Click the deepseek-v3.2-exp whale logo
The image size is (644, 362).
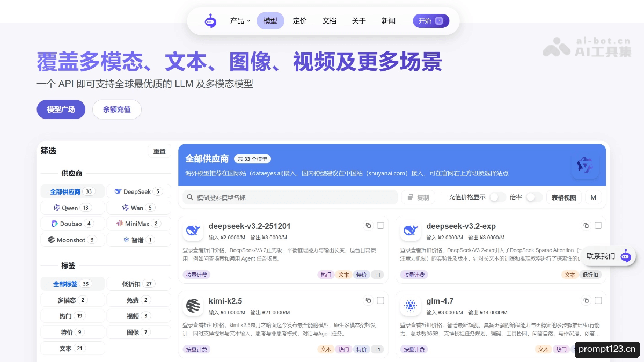(411, 231)
